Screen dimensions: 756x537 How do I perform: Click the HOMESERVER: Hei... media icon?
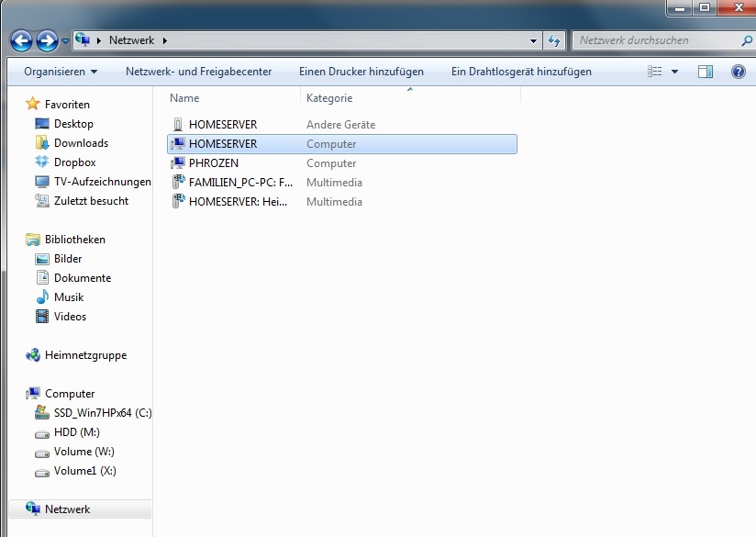coord(178,201)
